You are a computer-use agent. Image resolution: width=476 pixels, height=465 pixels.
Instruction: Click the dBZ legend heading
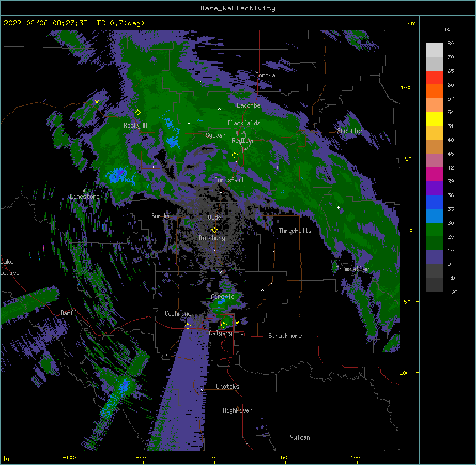447,30
